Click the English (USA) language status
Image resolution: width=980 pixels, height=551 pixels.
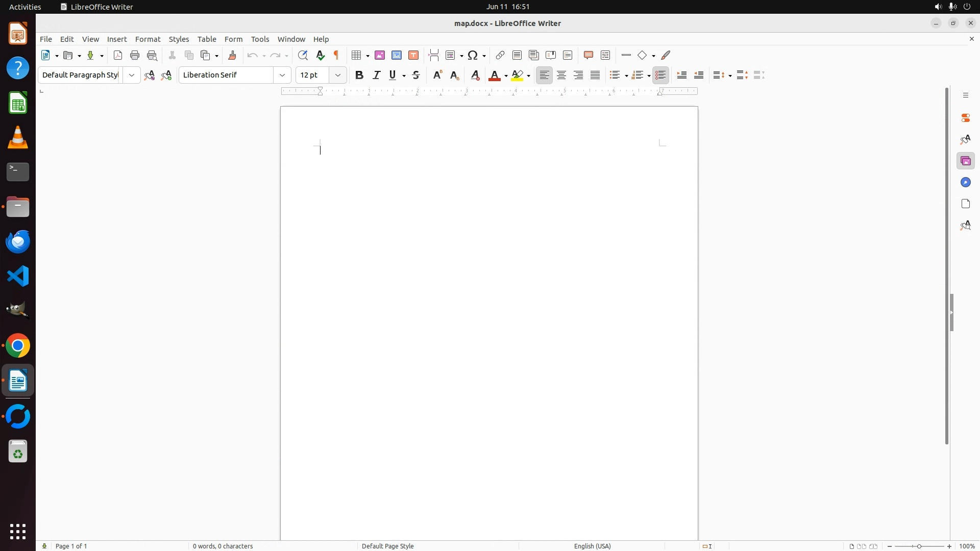click(592, 546)
